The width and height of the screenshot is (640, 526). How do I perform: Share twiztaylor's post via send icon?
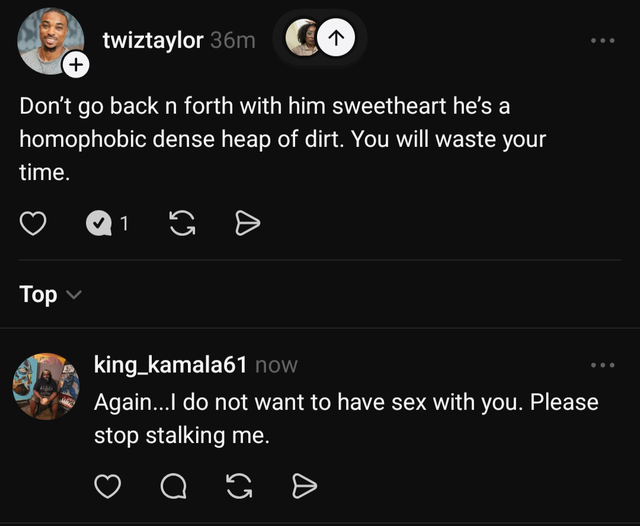pyautogui.click(x=247, y=224)
